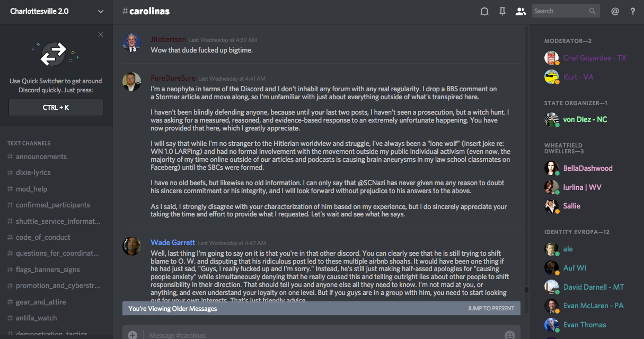Click the chat scrollbar thumb
The height and width of the screenshot is (339, 644).
pyautogui.click(x=526, y=290)
